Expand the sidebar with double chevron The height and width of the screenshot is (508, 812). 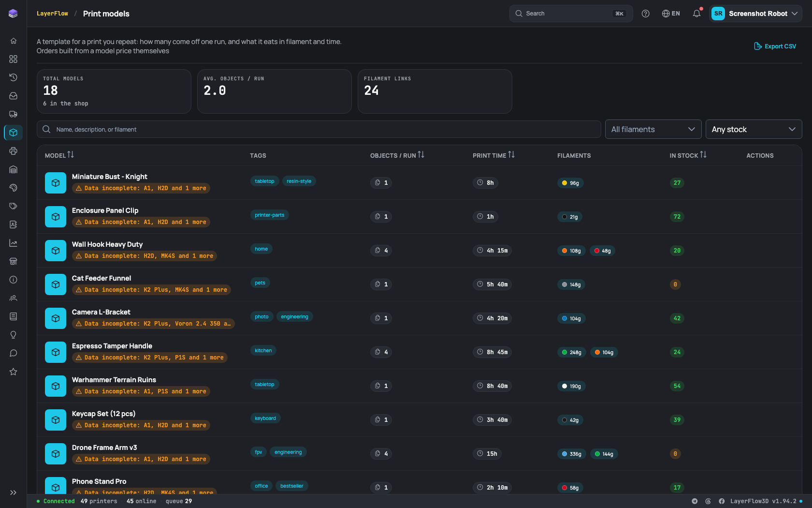coord(13,493)
